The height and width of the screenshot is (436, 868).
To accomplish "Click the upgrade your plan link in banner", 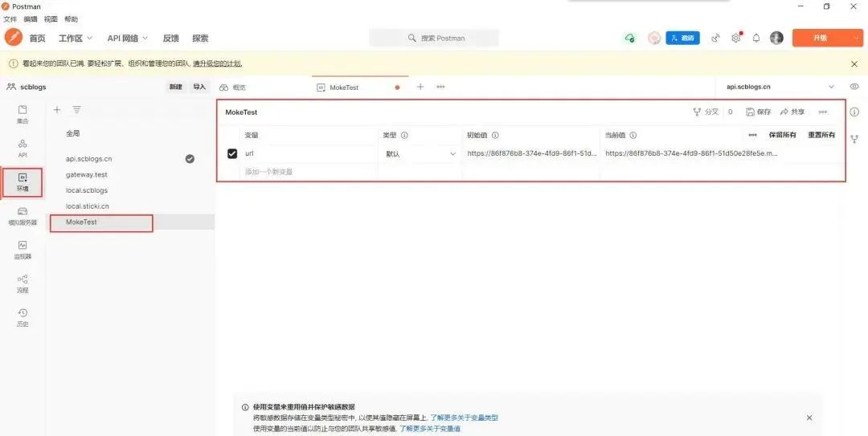I will (217, 63).
